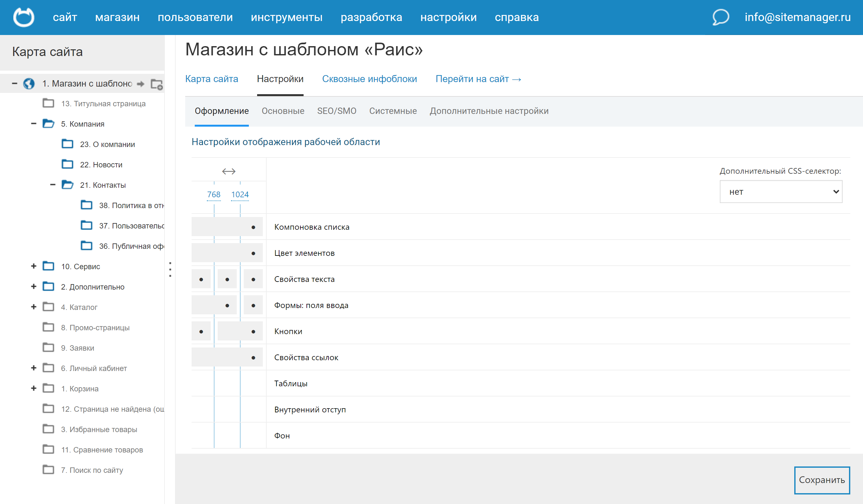Toggle the dot cell for Цвет элементов
This screenshot has width=863, height=504.
point(253,253)
